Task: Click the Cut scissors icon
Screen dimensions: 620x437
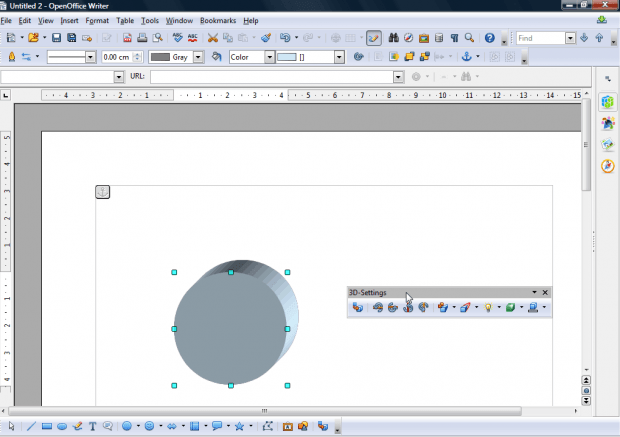Action: pyautogui.click(x=213, y=38)
